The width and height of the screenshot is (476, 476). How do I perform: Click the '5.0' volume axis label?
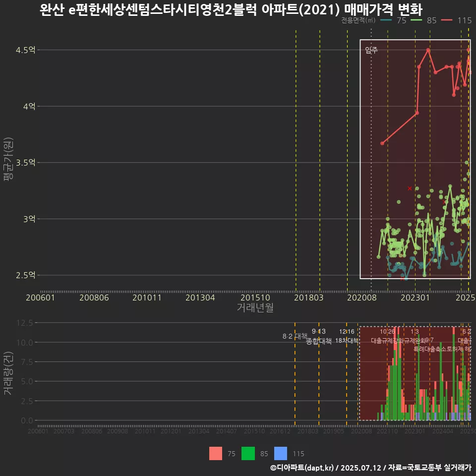(x=27, y=381)
